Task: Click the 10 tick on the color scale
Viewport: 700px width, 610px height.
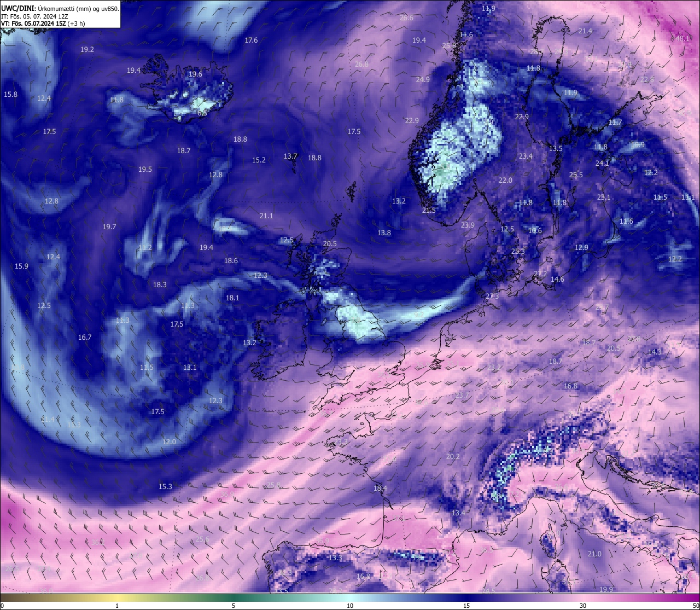Action: [350, 605]
